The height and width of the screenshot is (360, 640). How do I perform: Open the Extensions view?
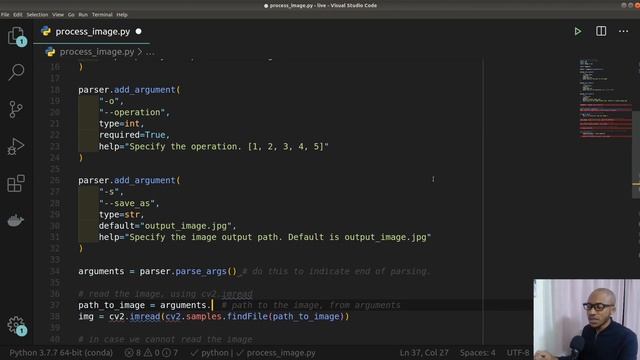(16, 183)
